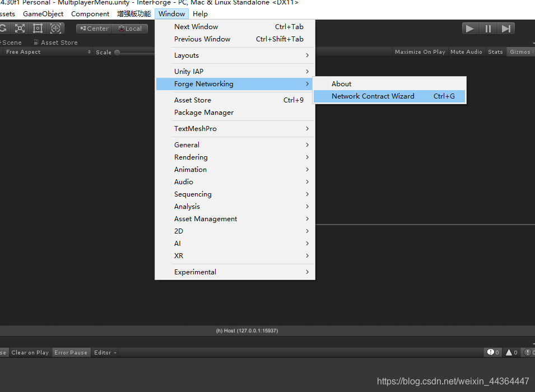The height and width of the screenshot is (392, 535).
Task: Expand the Unity IAP submenu
Action: [235, 71]
